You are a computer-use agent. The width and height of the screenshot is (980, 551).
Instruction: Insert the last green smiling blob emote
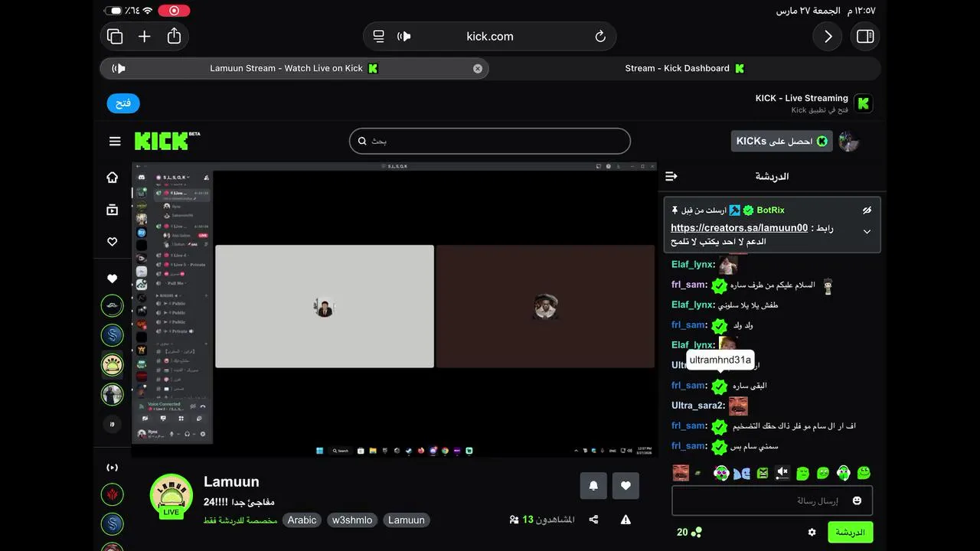tap(864, 473)
